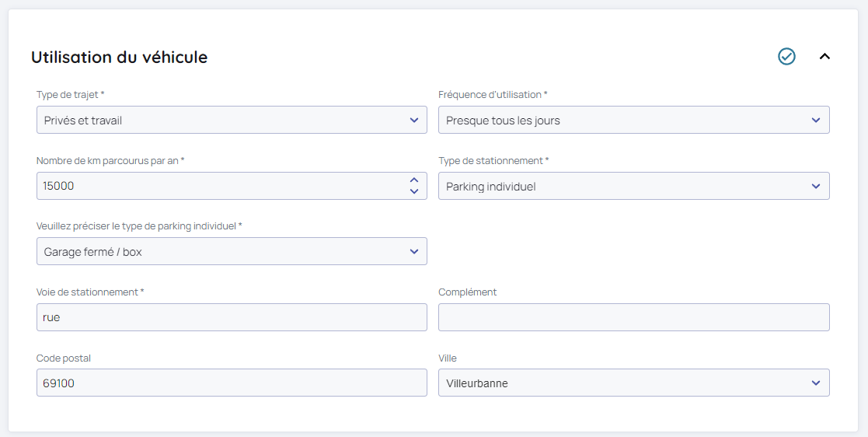The image size is (868, 437).
Task: Click the parking individuel question label
Action: 139,226
